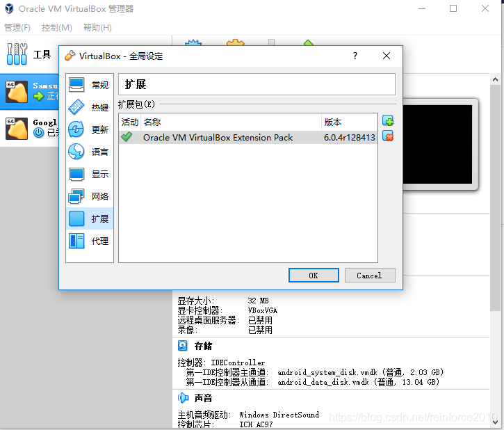Click the details pane scrollbar up arrow
The image size is (504, 430).
(496, 79)
